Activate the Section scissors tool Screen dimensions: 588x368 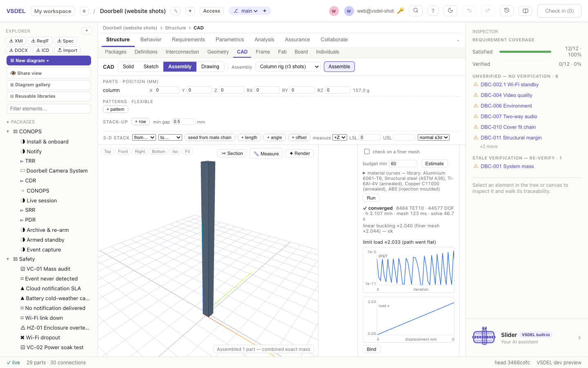(x=232, y=153)
